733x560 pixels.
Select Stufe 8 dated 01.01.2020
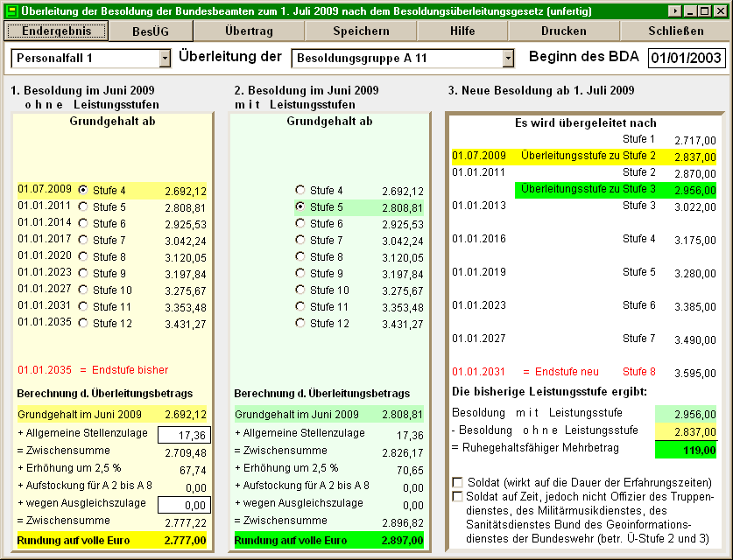[83, 256]
